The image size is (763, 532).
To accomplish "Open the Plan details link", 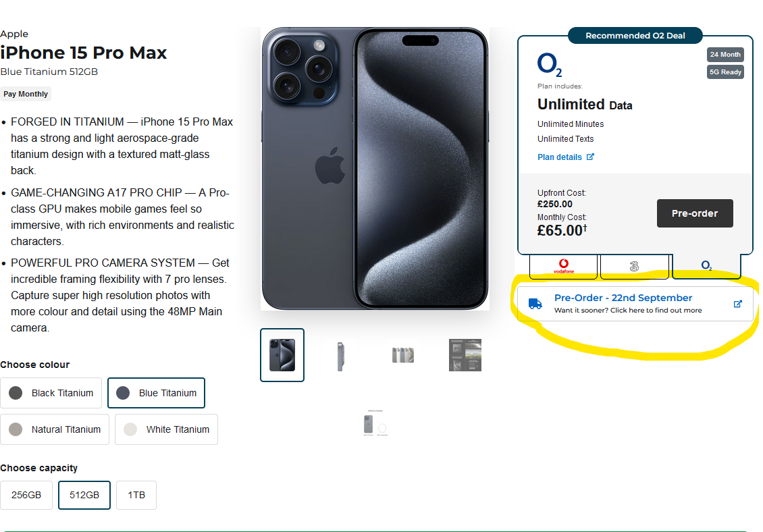I will pyautogui.click(x=560, y=157).
